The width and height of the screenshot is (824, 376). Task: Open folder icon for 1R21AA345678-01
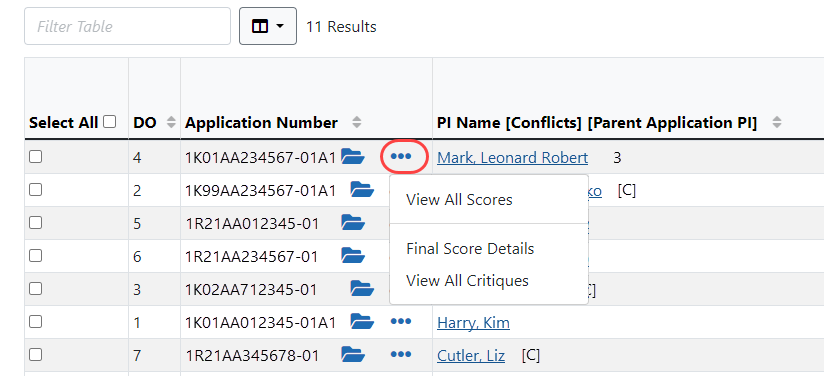[x=353, y=354]
